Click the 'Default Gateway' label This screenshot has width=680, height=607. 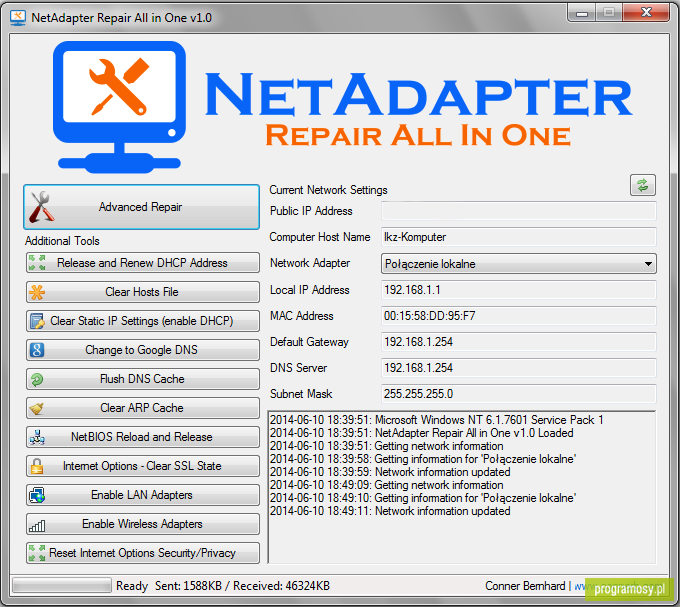[309, 342]
